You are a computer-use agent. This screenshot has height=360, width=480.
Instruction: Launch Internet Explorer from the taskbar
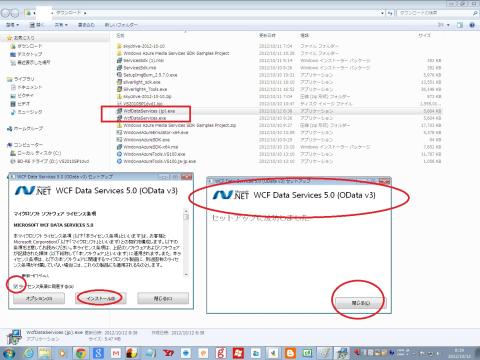[29, 353]
